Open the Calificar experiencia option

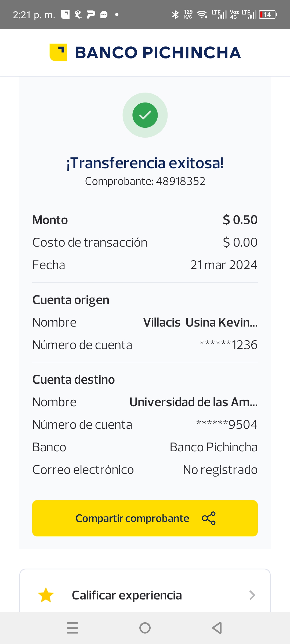click(127, 595)
